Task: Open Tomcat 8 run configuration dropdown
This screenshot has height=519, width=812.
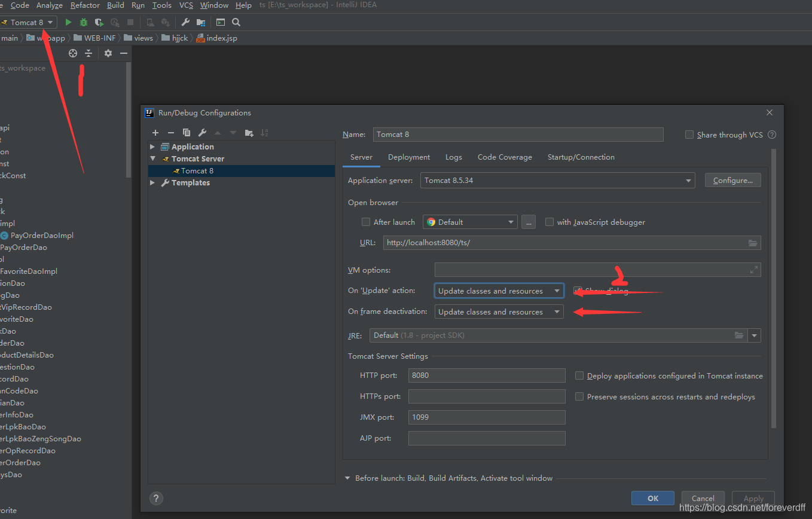Action: (x=28, y=22)
